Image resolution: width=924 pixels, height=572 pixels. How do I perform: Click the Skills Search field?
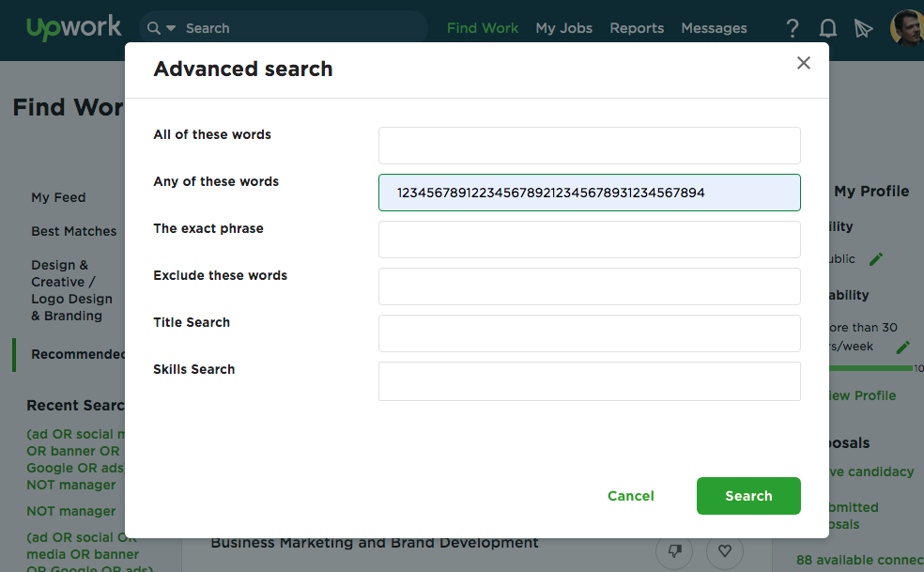coord(590,381)
